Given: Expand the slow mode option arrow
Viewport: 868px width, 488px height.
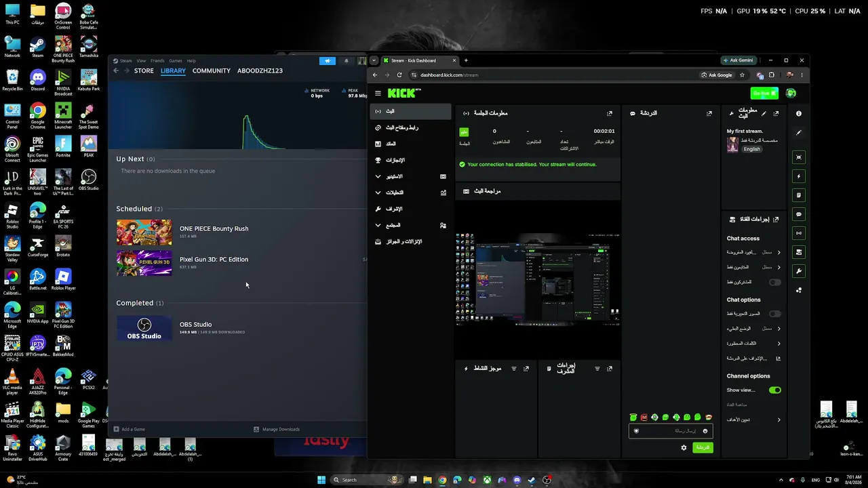Looking at the screenshot, I should (x=778, y=329).
